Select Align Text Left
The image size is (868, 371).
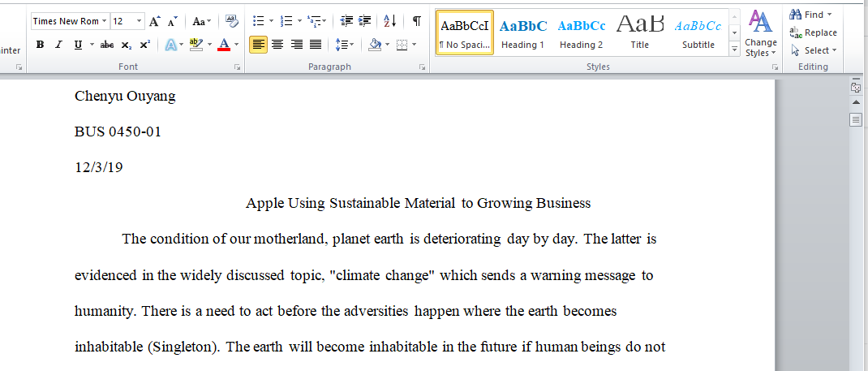click(259, 45)
